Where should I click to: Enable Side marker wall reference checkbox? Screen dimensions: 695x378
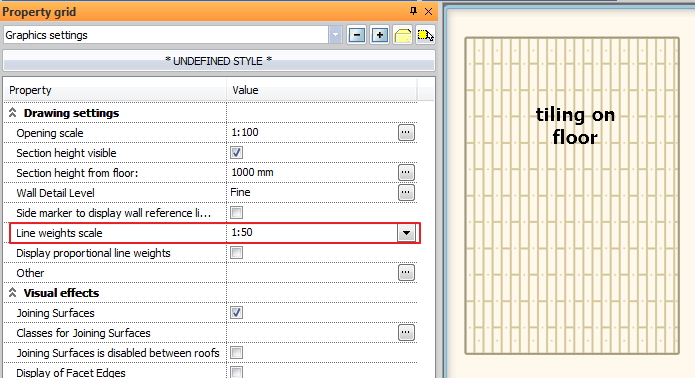236,213
